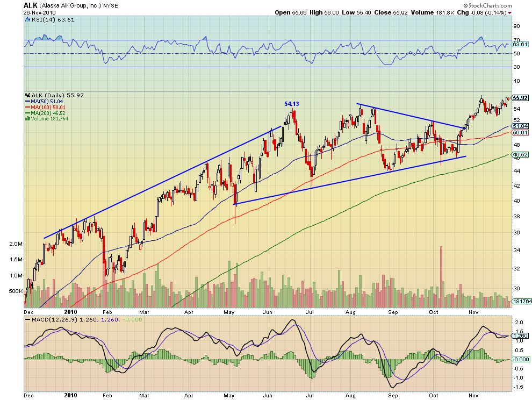Click the 38 price axis label
The width and height of the screenshot is (532, 400).
coord(517,216)
